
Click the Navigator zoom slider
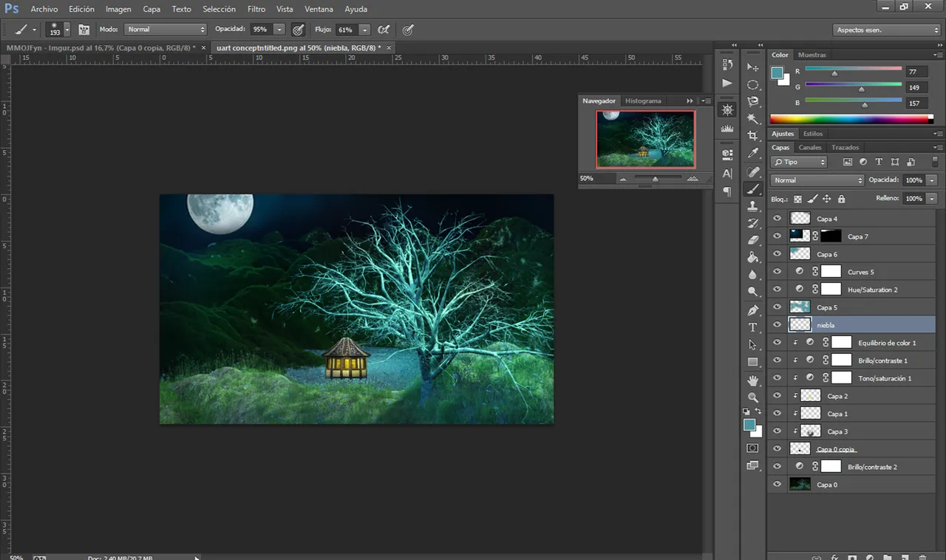click(656, 179)
